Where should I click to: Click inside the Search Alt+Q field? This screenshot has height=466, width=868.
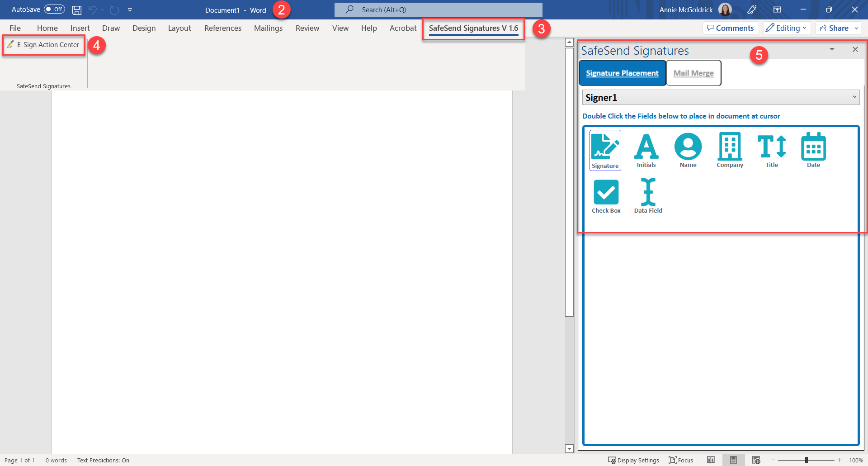(x=438, y=9)
